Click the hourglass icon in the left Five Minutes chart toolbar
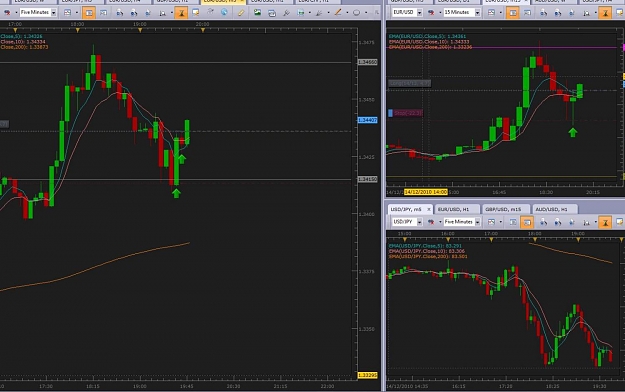This screenshot has width=625, height=392. coord(181,13)
